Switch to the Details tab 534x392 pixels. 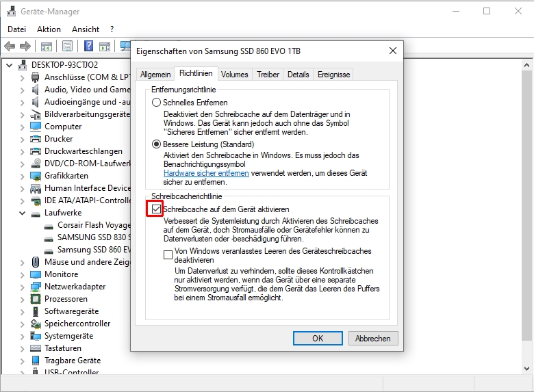pos(298,75)
